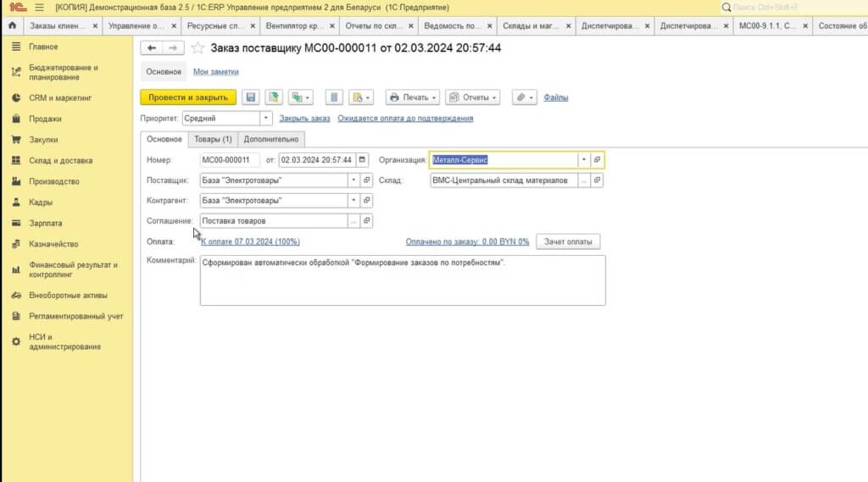Open the Закупки section in sidebar

coord(43,140)
